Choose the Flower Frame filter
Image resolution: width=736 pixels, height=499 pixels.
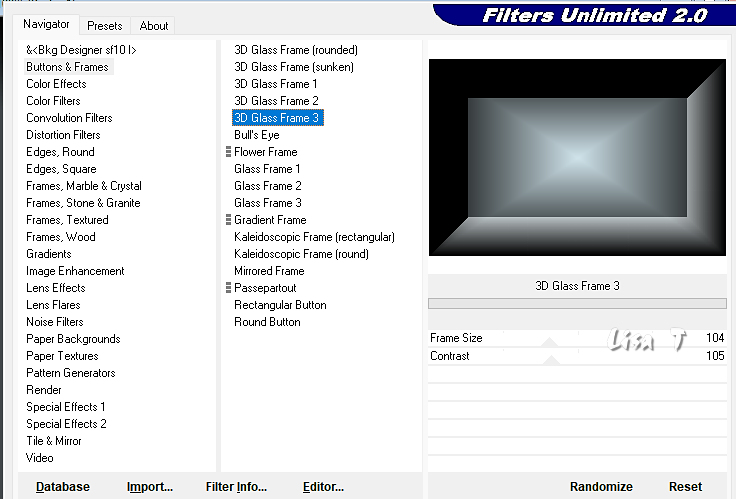tap(266, 152)
